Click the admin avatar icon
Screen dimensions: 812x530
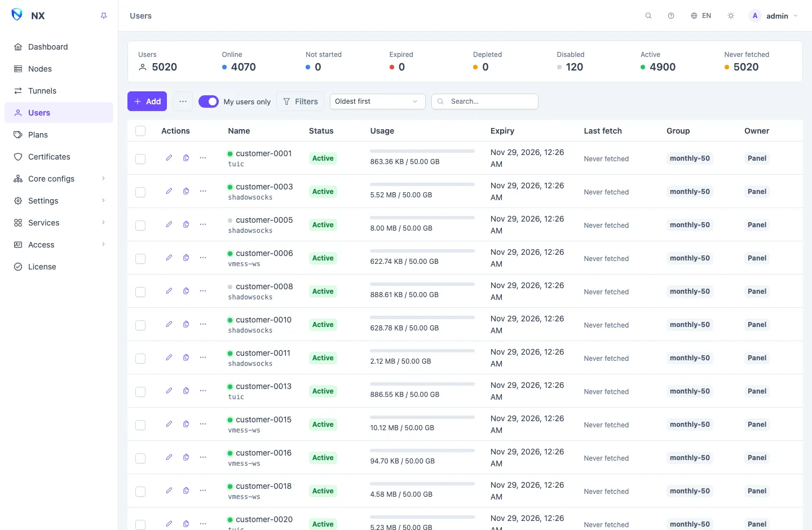(x=755, y=16)
